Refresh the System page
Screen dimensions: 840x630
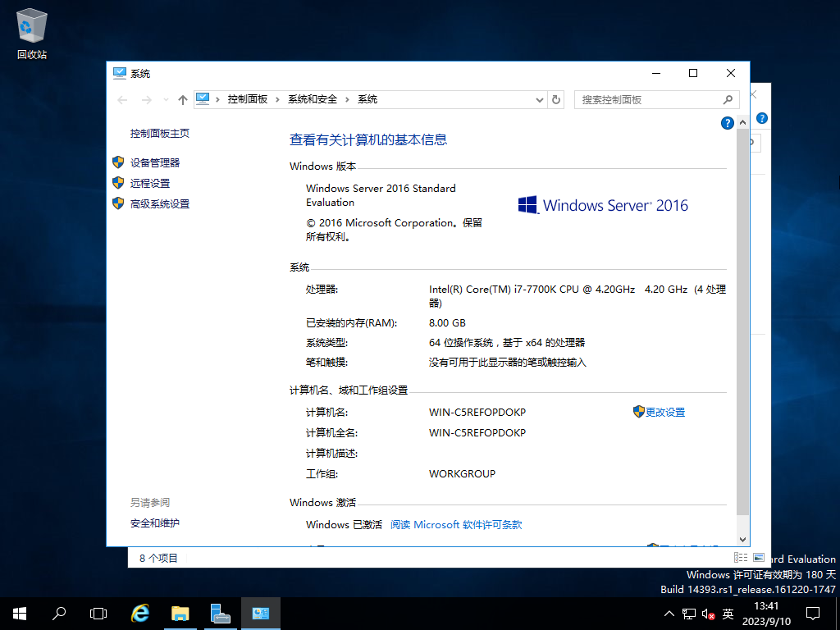click(556, 99)
